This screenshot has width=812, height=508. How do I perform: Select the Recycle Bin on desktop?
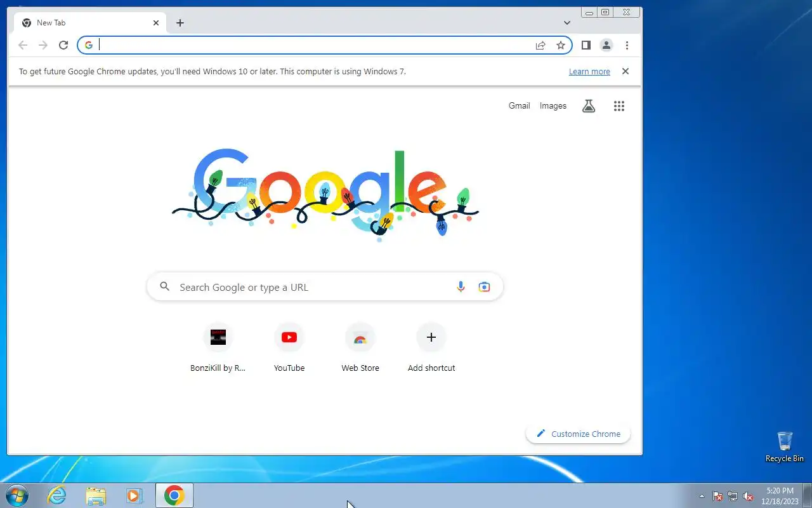point(785,447)
